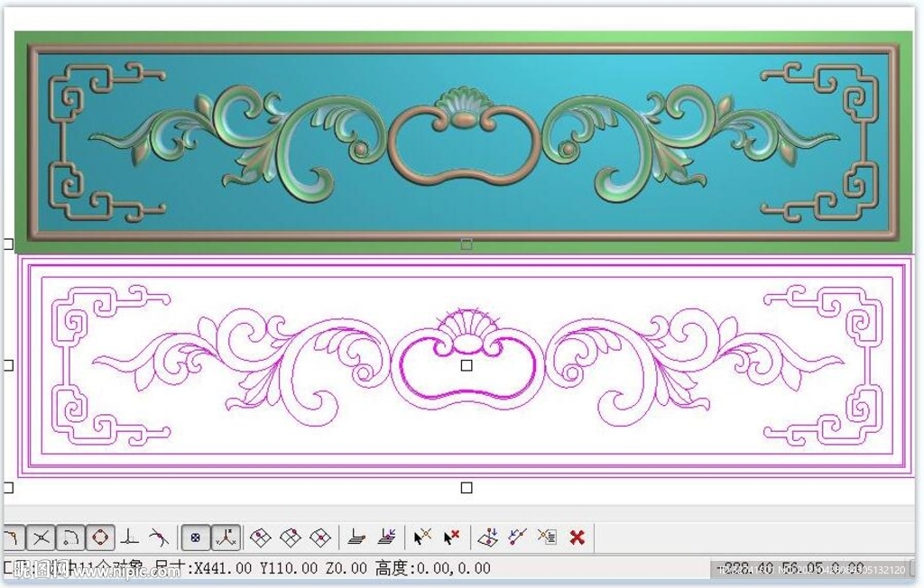Toggle the quadrant point snap circle icon
924x588 pixels.
click(100, 538)
